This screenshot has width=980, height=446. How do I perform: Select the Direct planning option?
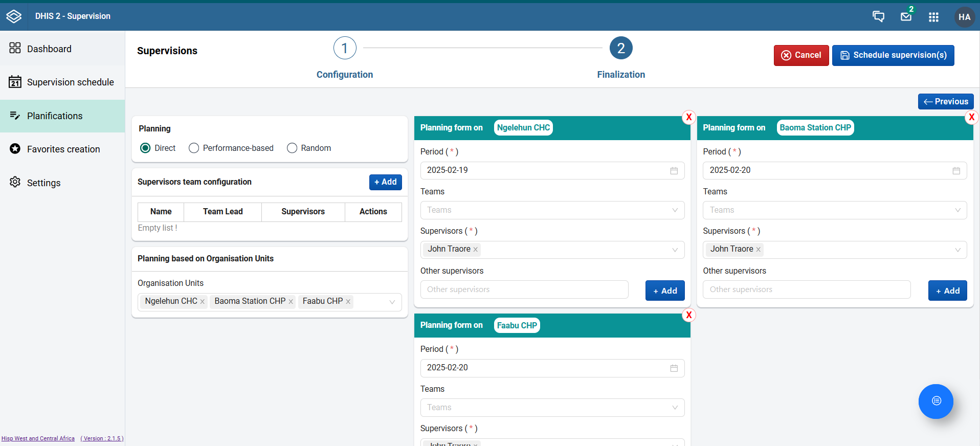pyautogui.click(x=145, y=148)
